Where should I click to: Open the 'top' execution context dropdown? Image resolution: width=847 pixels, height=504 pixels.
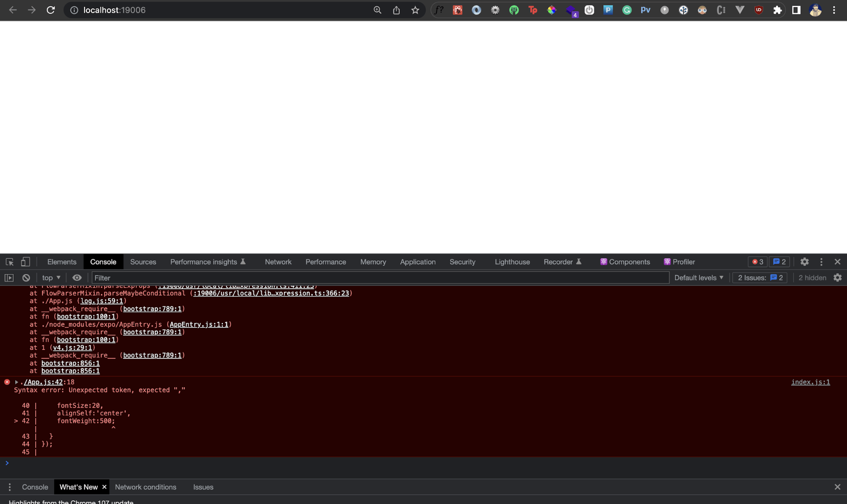pyautogui.click(x=50, y=277)
